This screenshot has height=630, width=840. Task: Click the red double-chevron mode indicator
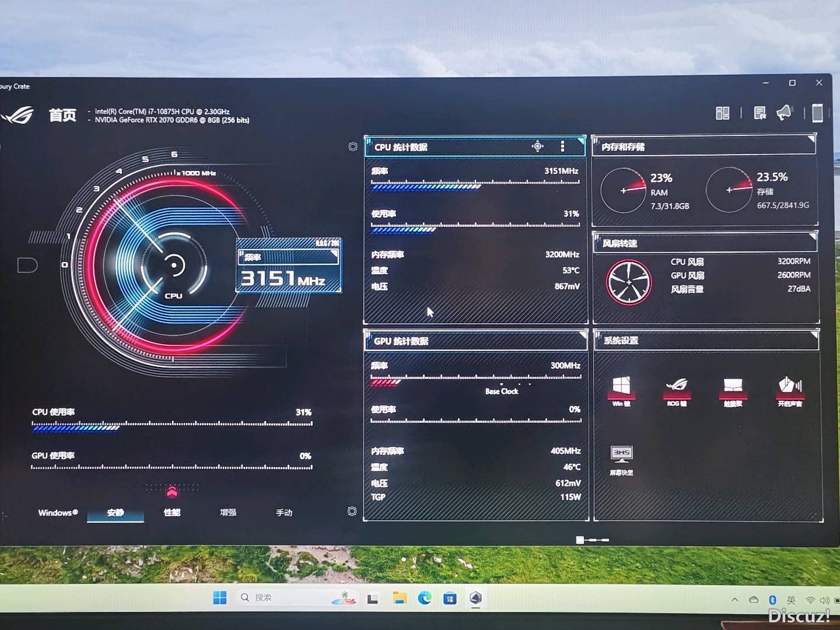[171, 491]
